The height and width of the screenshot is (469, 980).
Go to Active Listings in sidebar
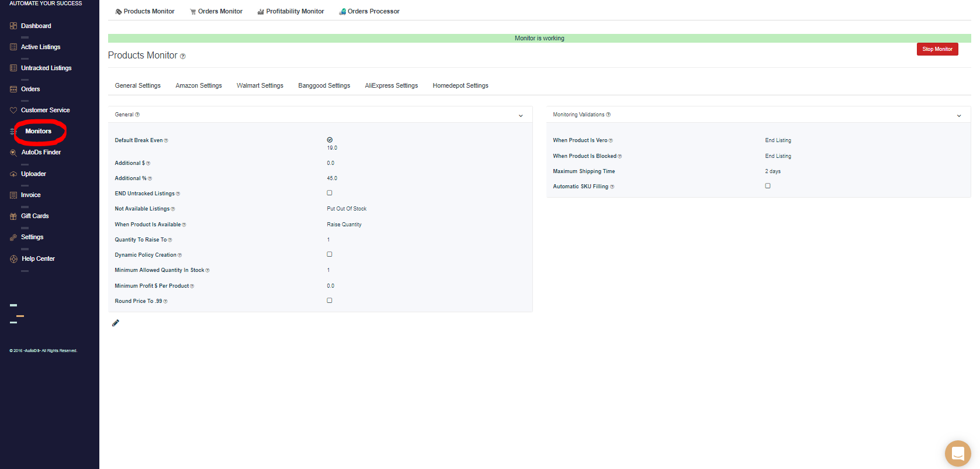[x=40, y=47]
